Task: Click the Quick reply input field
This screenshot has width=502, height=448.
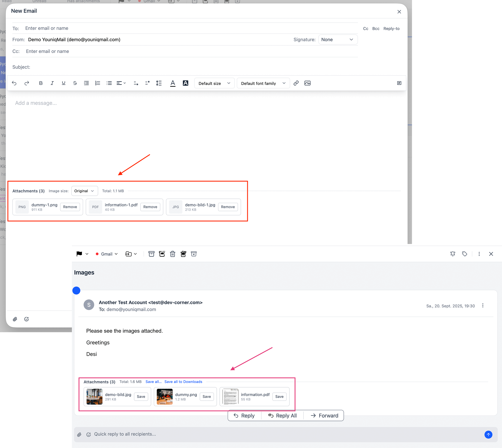Action: [x=271, y=434]
